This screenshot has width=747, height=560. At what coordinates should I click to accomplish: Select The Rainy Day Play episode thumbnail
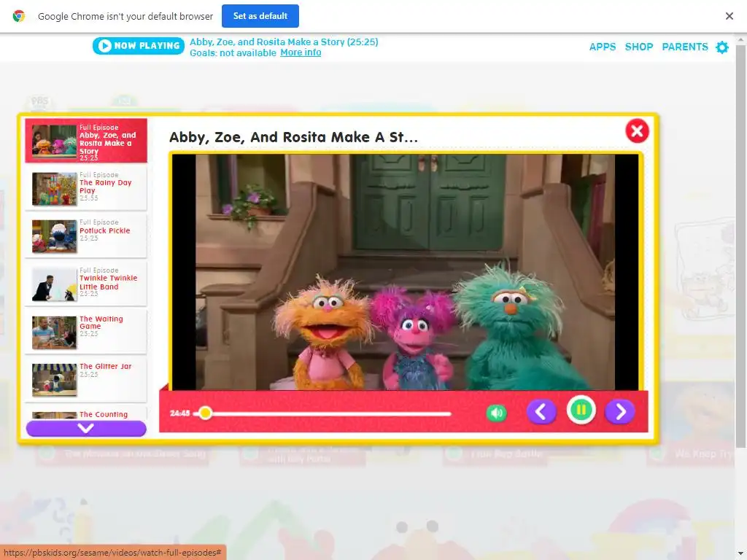(x=54, y=189)
